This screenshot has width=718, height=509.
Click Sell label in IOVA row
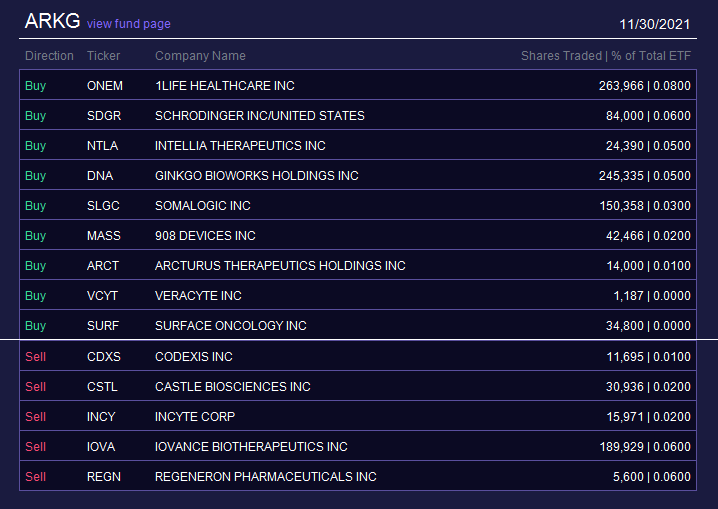[x=35, y=447]
